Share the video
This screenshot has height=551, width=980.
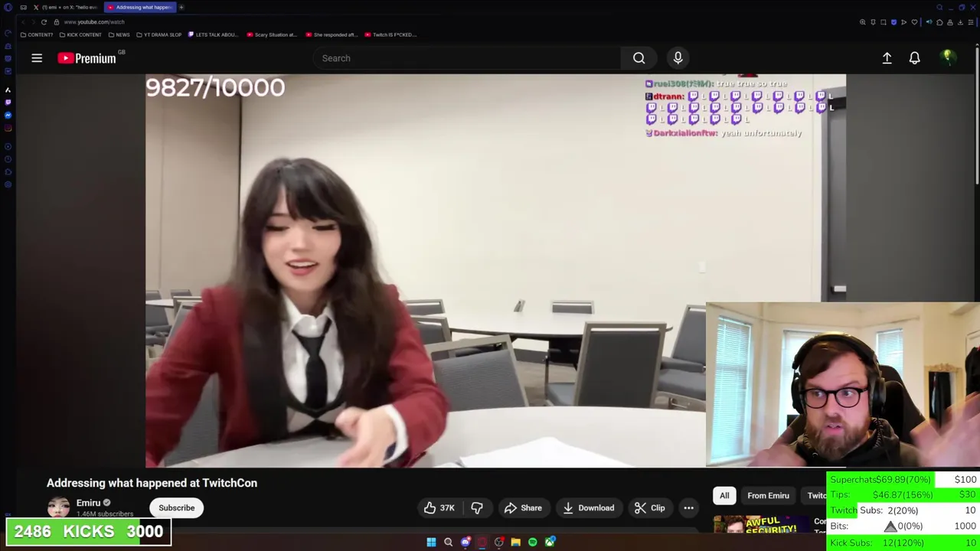tap(523, 508)
